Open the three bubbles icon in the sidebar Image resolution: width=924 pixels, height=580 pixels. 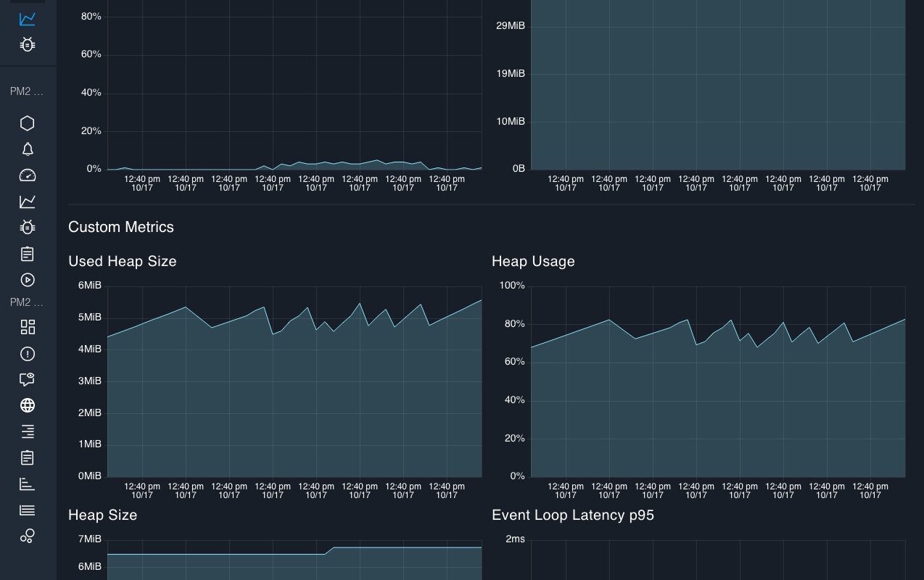(27, 536)
